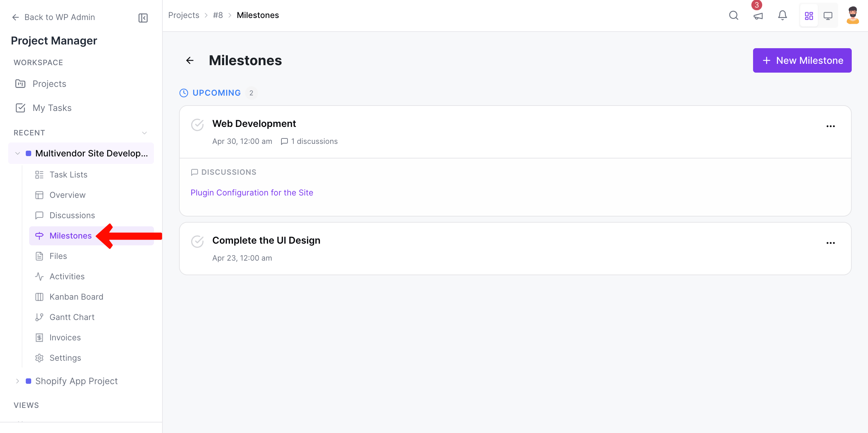Open the Activities feed
868x433 pixels.
67,276
